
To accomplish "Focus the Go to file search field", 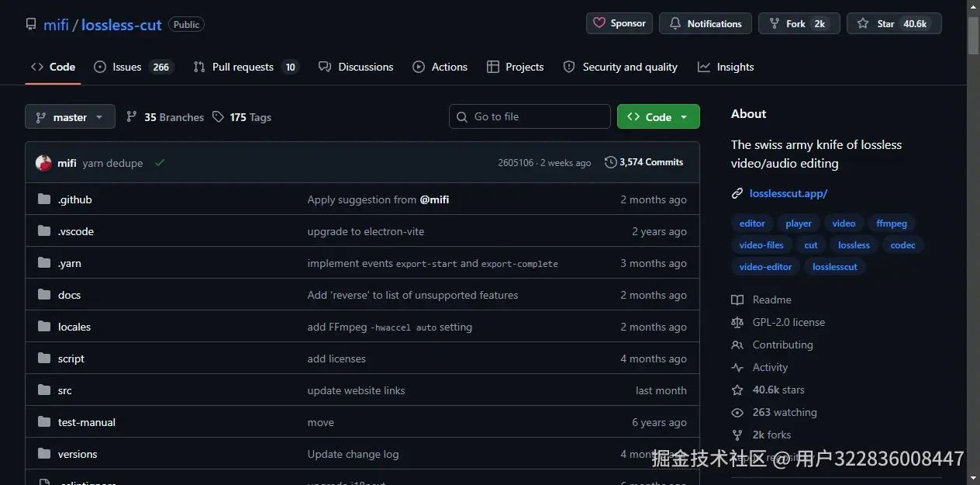I will [x=530, y=116].
